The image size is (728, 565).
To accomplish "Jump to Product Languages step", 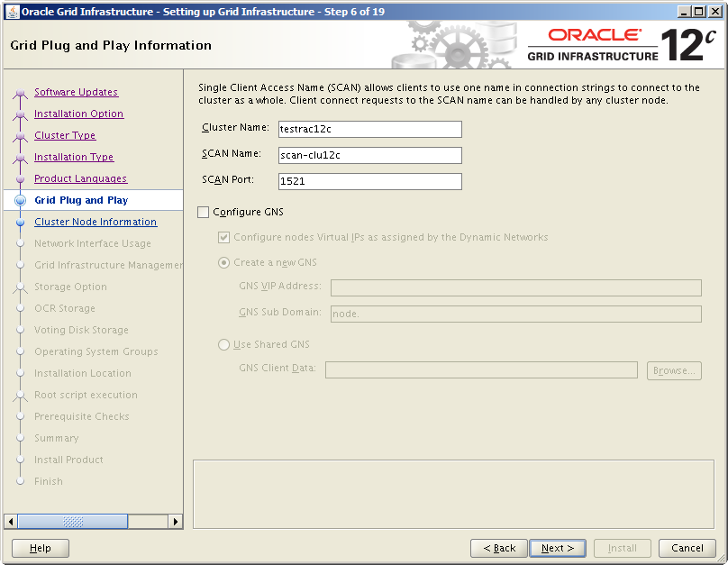I will coord(80,178).
